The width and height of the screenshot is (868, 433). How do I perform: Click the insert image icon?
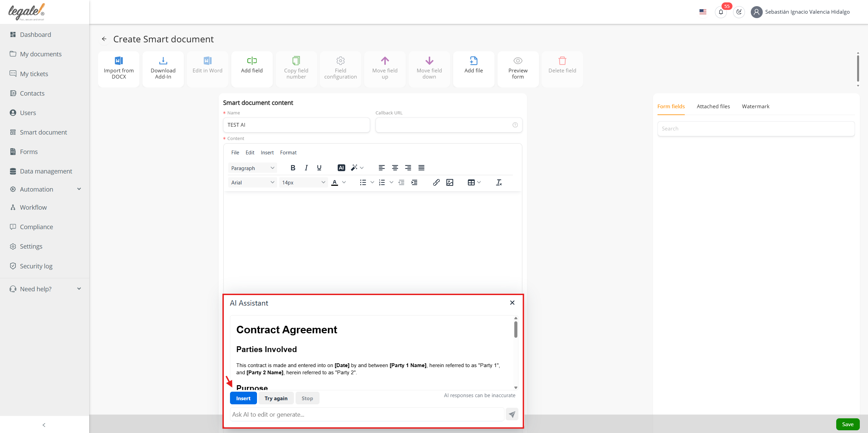point(450,182)
